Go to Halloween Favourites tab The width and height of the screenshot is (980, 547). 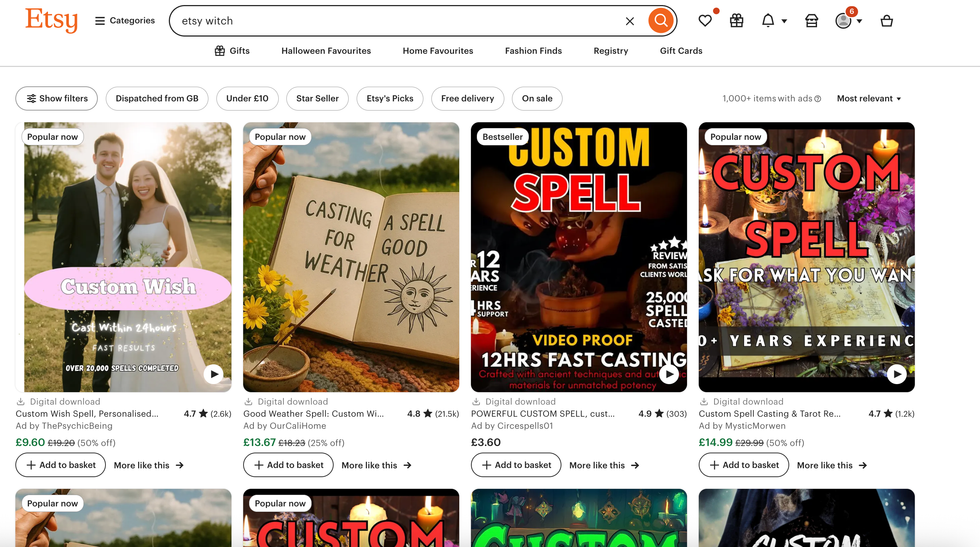tap(326, 51)
